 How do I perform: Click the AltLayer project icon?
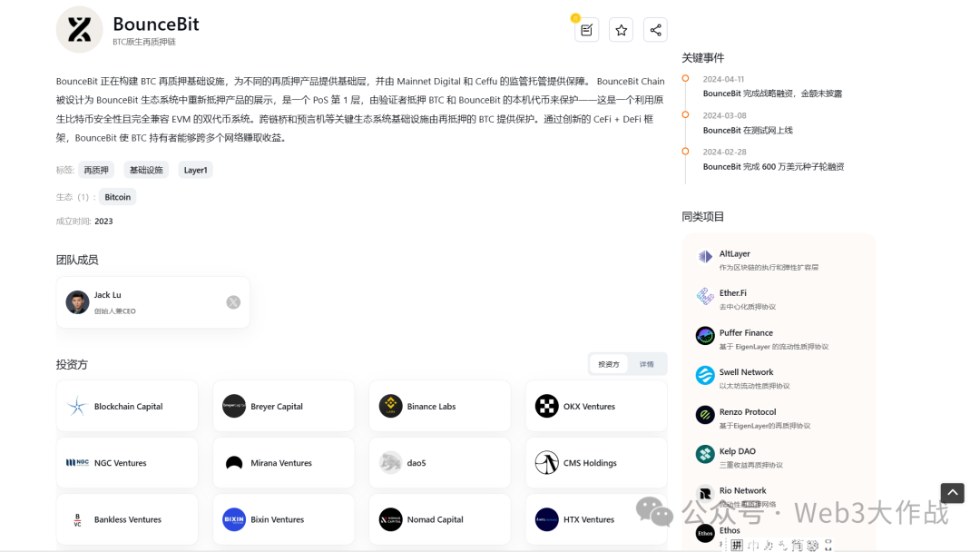(x=705, y=256)
